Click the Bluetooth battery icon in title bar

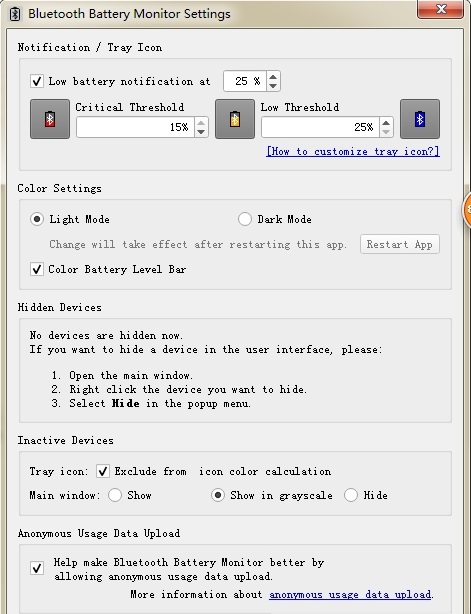point(15,14)
